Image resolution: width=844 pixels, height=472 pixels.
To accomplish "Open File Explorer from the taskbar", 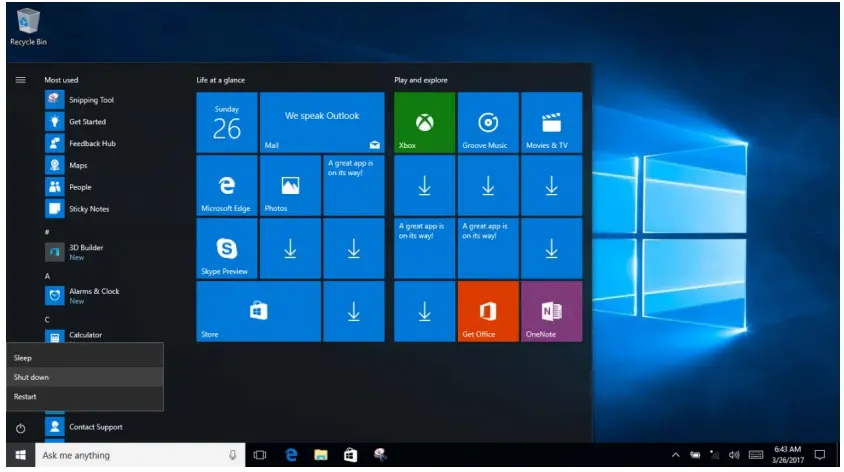I will click(x=321, y=455).
